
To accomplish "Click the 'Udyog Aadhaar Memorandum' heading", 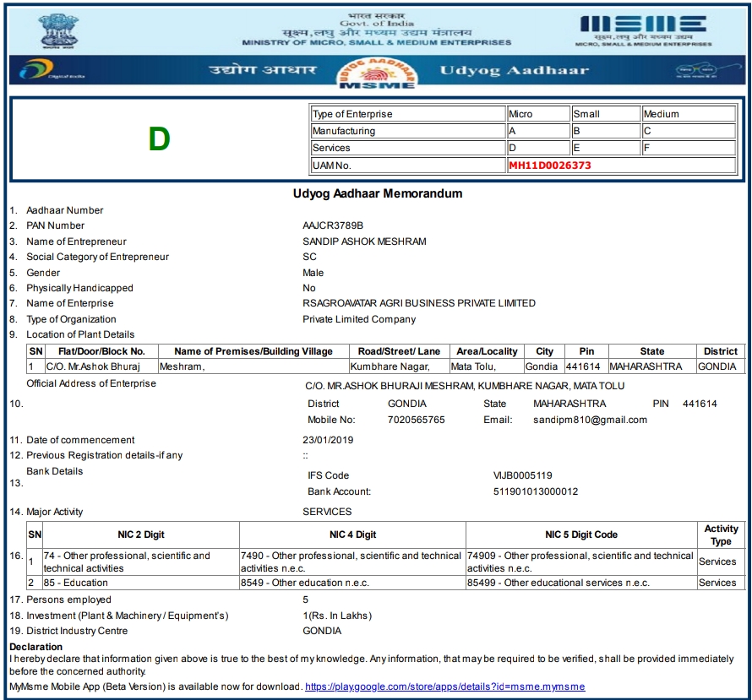I will pos(377,193).
